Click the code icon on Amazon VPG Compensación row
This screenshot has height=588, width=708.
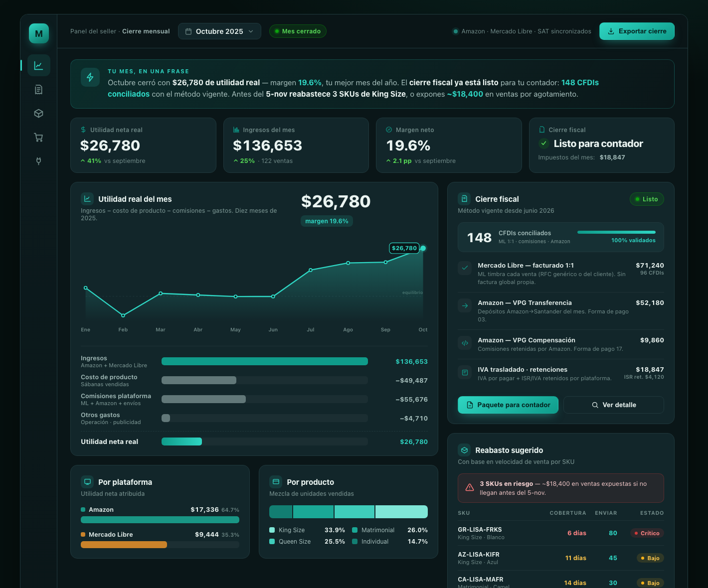point(465,343)
